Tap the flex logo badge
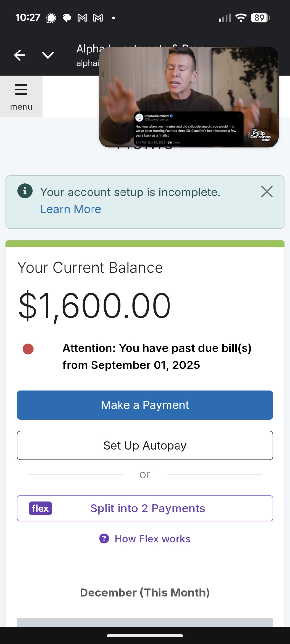The width and height of the screenshot is (290, 644). point(40,508)
